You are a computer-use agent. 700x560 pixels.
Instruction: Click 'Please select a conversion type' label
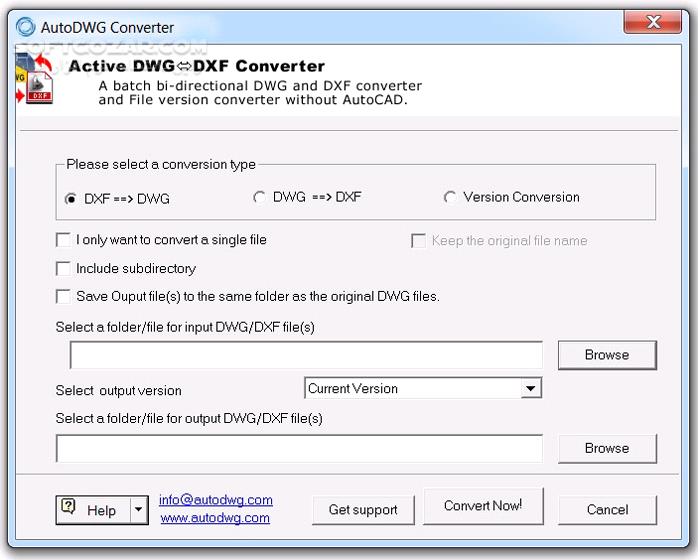pos(161,164)
